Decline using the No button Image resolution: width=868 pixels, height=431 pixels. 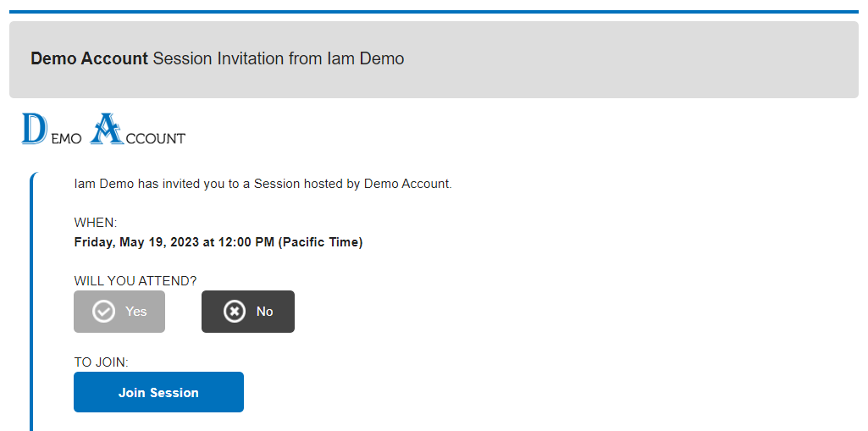[248, 312]
